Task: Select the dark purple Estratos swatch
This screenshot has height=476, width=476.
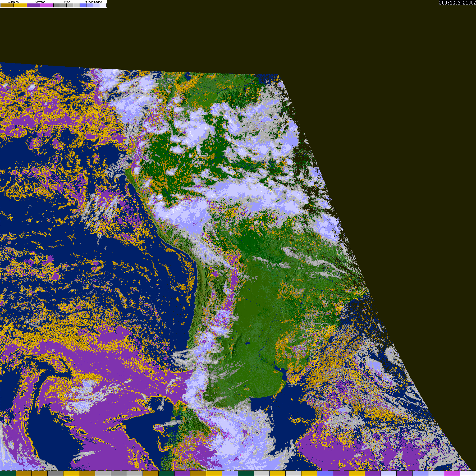Action: point(34,5)
